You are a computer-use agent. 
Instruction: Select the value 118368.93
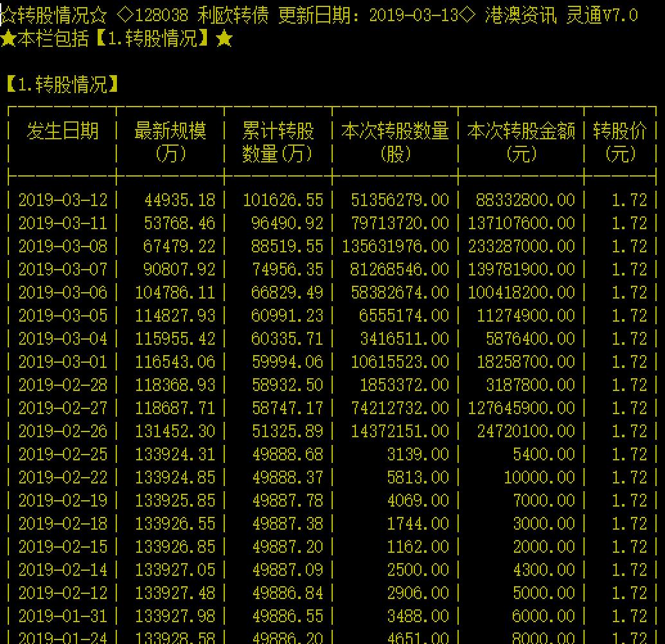175,385
